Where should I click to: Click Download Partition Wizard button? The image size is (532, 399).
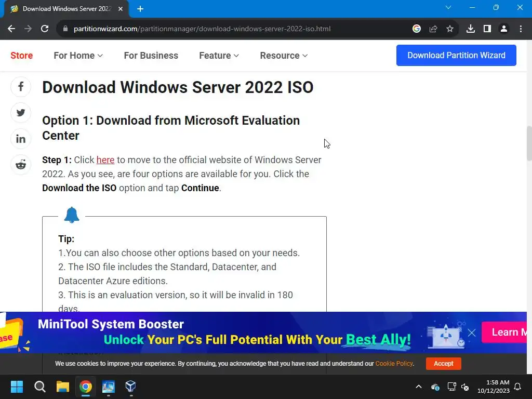456,55
